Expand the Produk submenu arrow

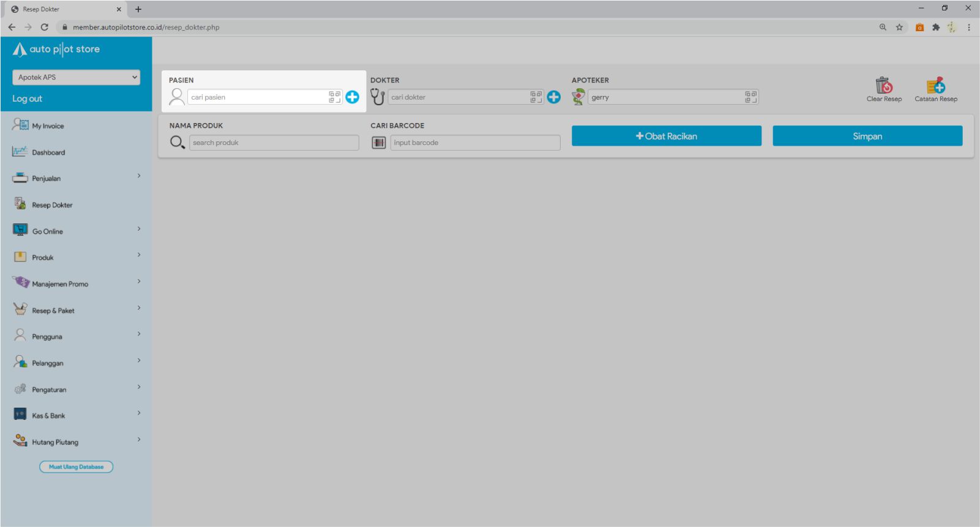click(139, 255)
